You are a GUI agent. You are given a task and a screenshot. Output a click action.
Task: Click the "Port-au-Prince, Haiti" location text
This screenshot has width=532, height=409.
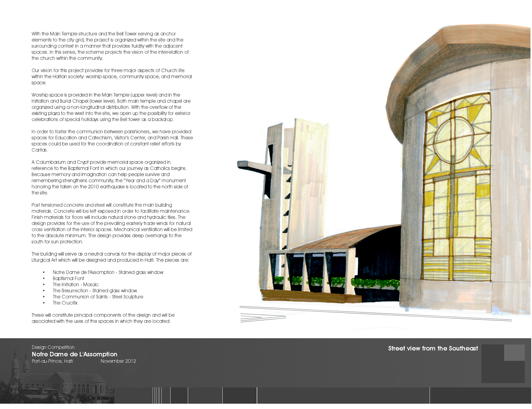click(x=52, y=361)
